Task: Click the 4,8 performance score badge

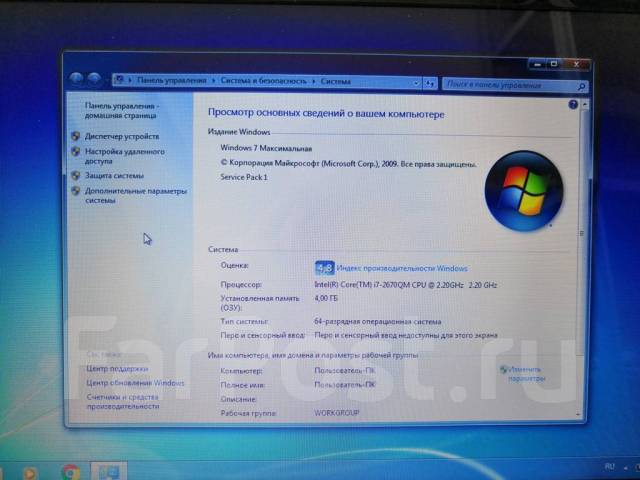Action: pos(325,268)
